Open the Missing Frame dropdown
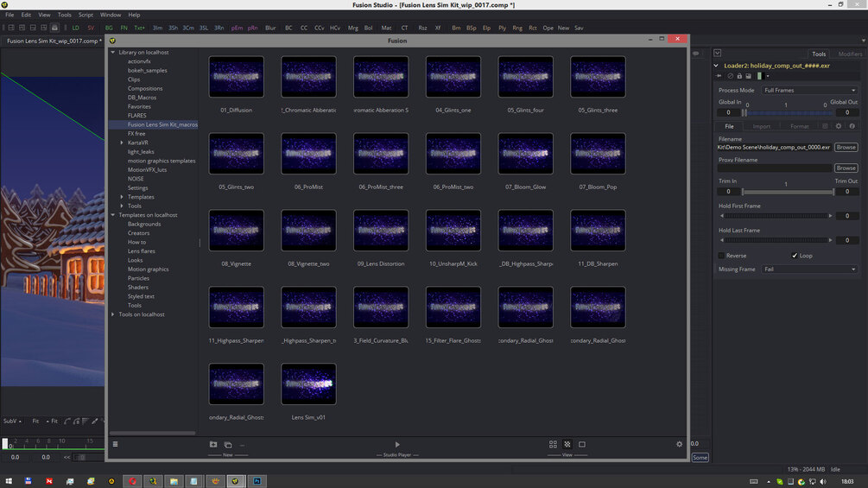Viewport: 868px width, 488px height. 810,269
